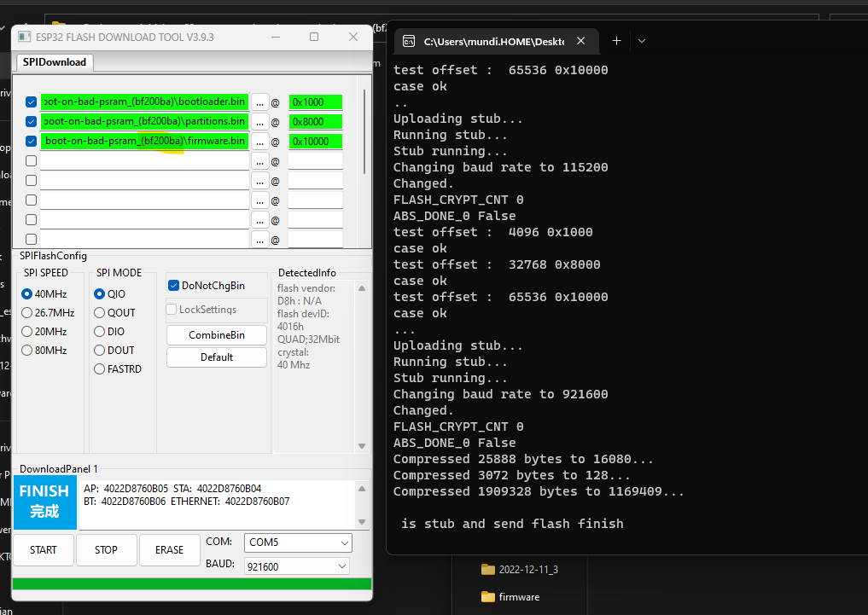Enable the fourth empty file row checkbox
This screenshot has width=868, height=615.
click(31, 161)
